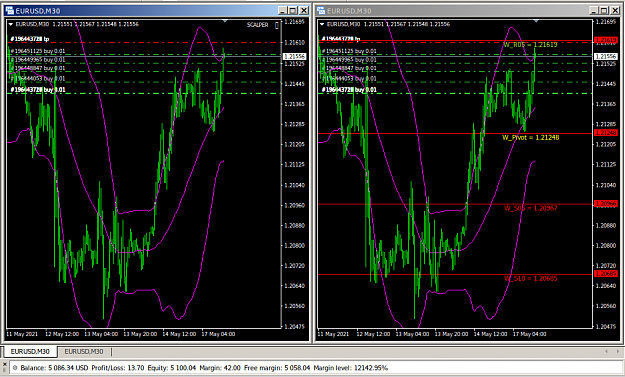Select the #196443728 tp line in left chart
The width and height of the screenshot is (625, 377).
click(29, 39)
